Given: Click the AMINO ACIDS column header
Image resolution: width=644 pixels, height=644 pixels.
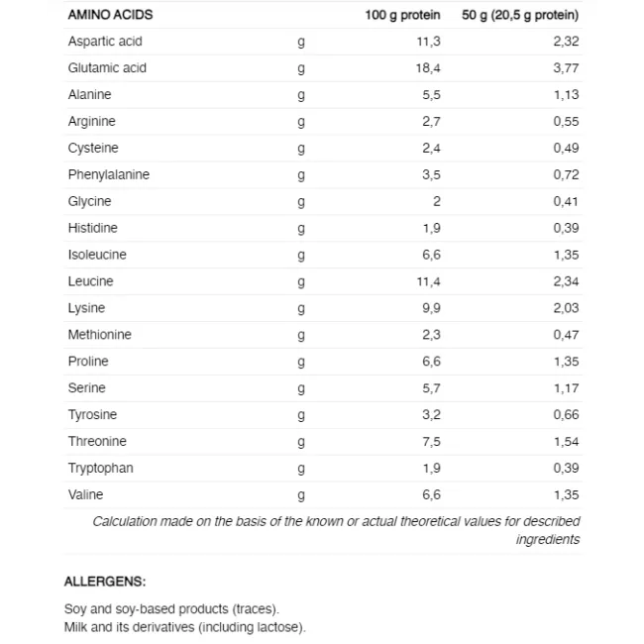Looking at the screenshot, I should coord(110,15).
